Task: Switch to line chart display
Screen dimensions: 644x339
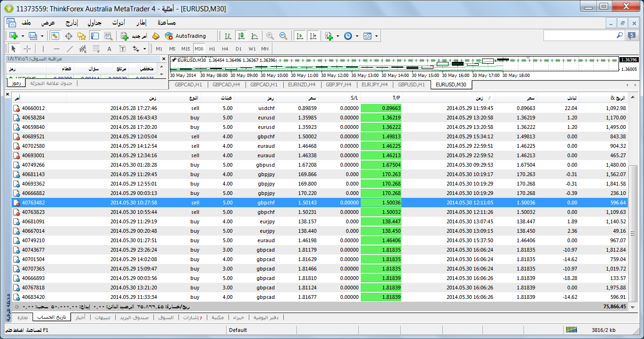Action: (x=254, y=36)
